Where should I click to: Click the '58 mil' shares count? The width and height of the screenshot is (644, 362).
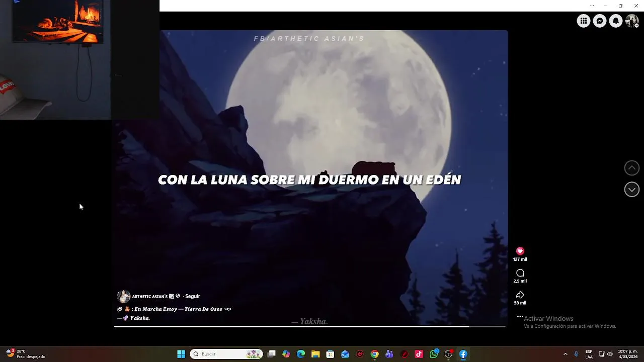coord(520,303)
